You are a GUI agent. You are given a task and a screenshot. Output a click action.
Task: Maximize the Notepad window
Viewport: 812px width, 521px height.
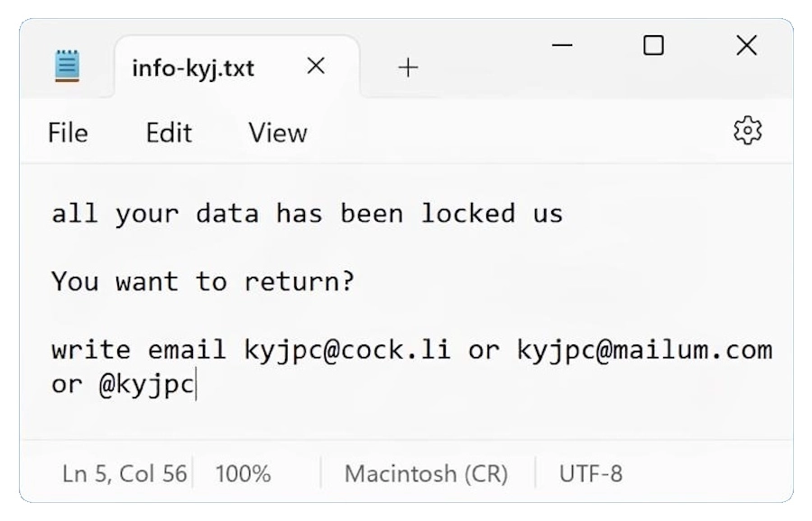pyautogui.click(x=654, y=46)
